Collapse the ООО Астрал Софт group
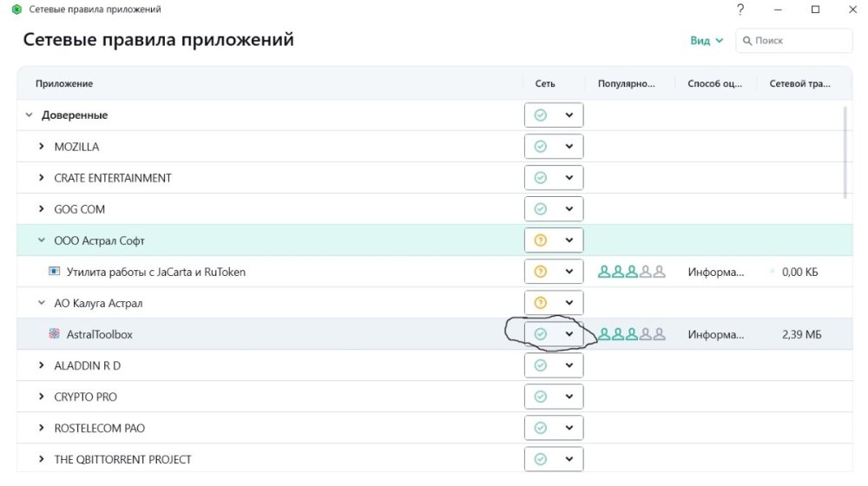Screen dimensions: 868x486 [x=42, y=240]
